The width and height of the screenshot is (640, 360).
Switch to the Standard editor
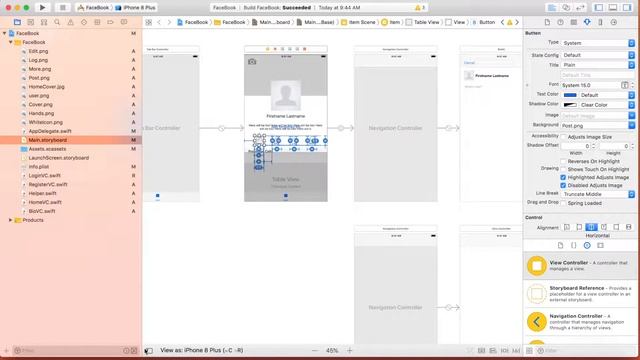pos(552,7)
